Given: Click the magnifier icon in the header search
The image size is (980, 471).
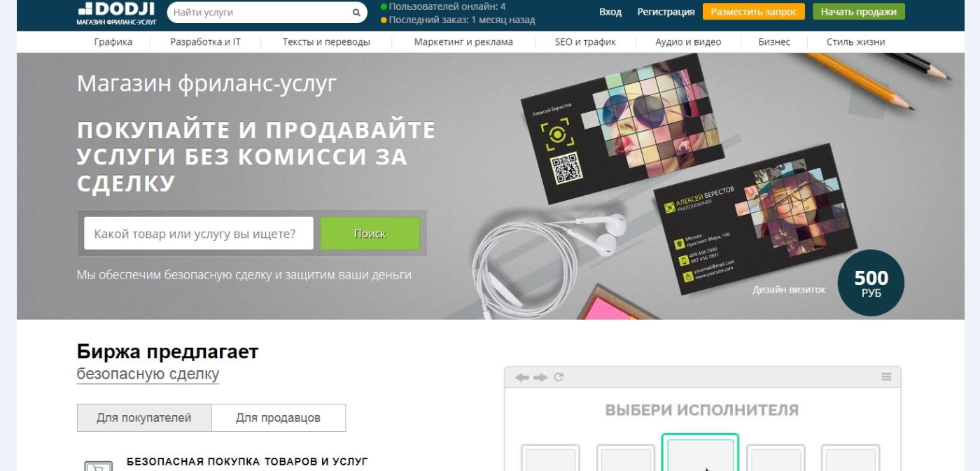Looking at the screenshot, I should [x=356, y=13].
